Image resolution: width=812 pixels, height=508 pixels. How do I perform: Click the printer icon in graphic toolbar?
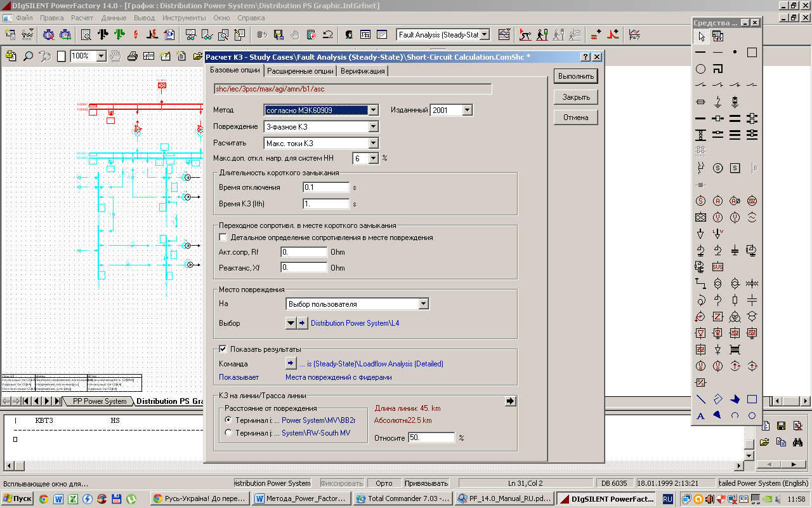(132, 56)
